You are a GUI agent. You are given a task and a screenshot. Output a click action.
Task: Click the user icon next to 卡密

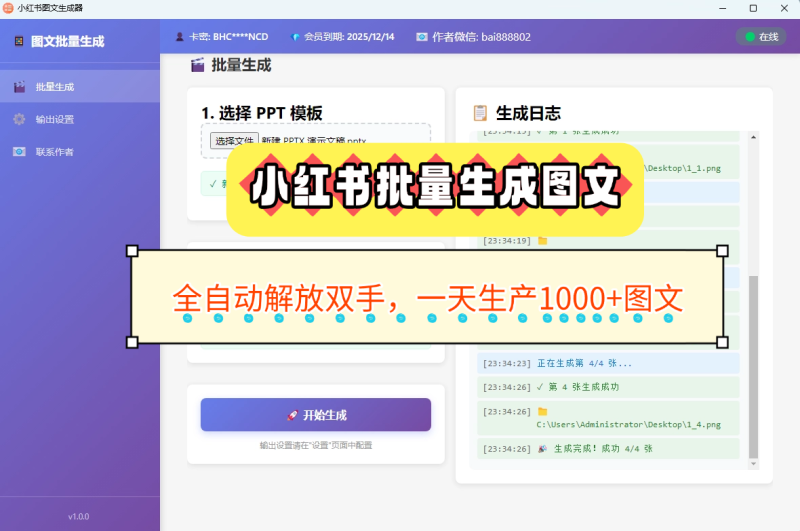pos(180,37)
